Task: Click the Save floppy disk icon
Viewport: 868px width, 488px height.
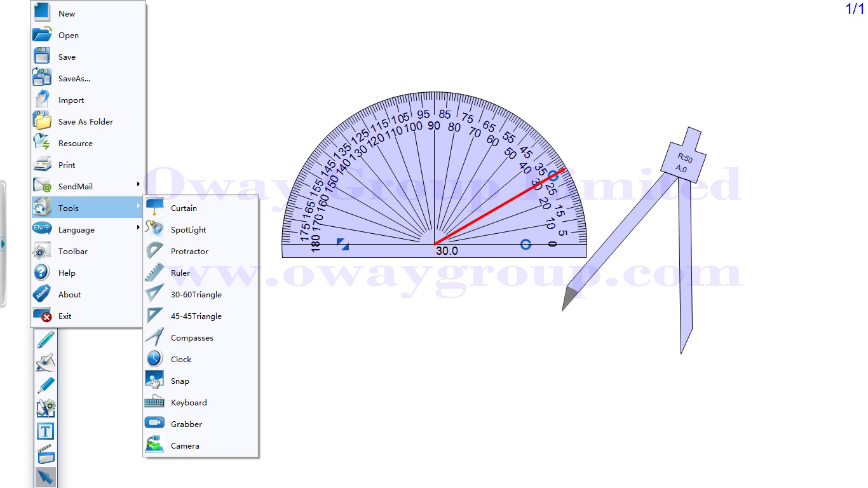Action: tap(42, 57)
